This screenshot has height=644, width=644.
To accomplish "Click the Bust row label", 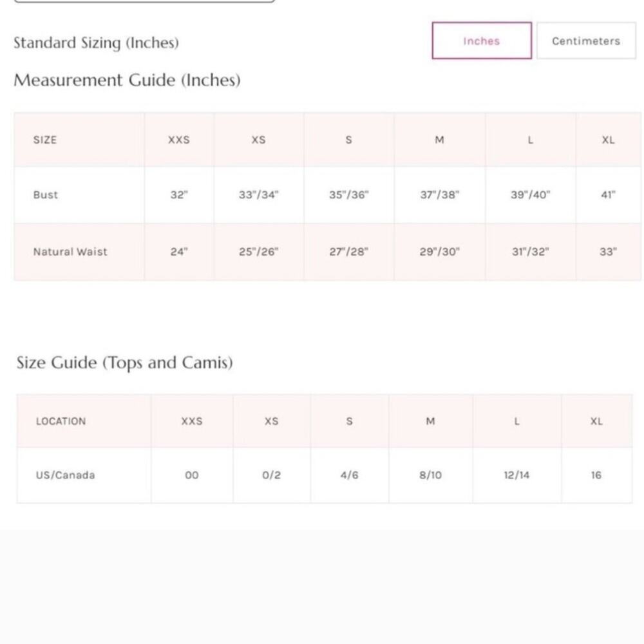I will [x=46, y=194].
